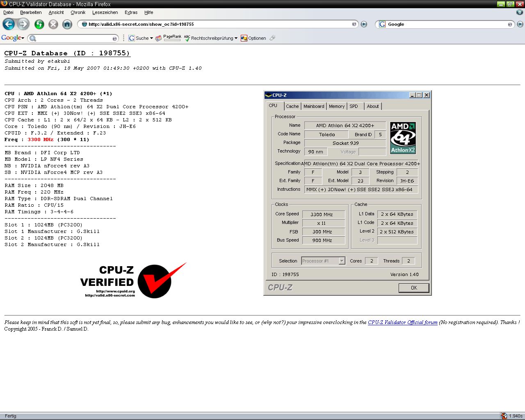The width and height of the screenshot is (525, 420).
Task: Go back with the Back arrow button
Action: (x=9, y=24)
